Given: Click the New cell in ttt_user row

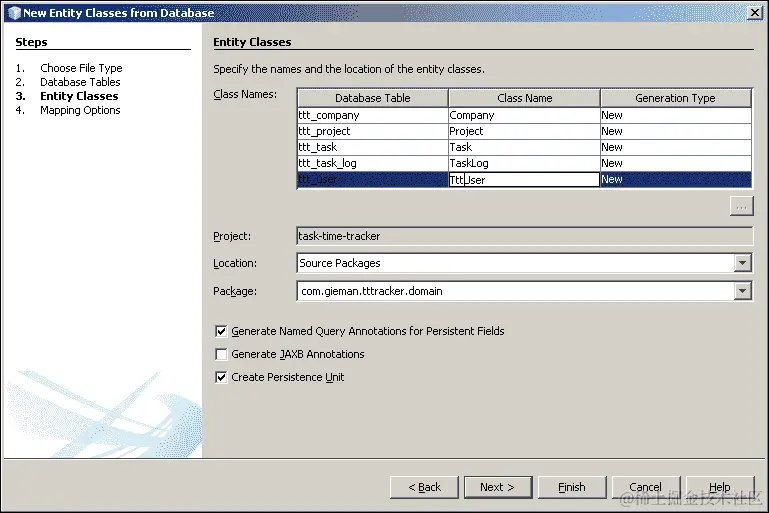Looking at the screenshot, I should 676,180.
